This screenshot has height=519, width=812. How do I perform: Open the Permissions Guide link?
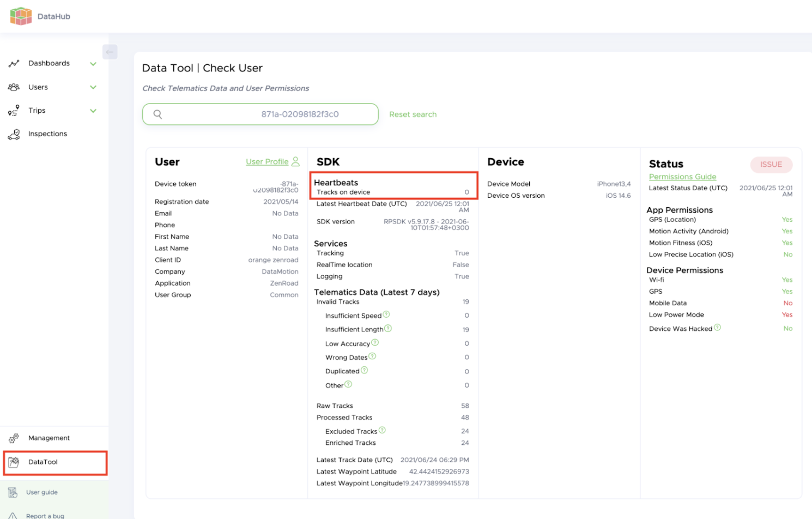682,177
